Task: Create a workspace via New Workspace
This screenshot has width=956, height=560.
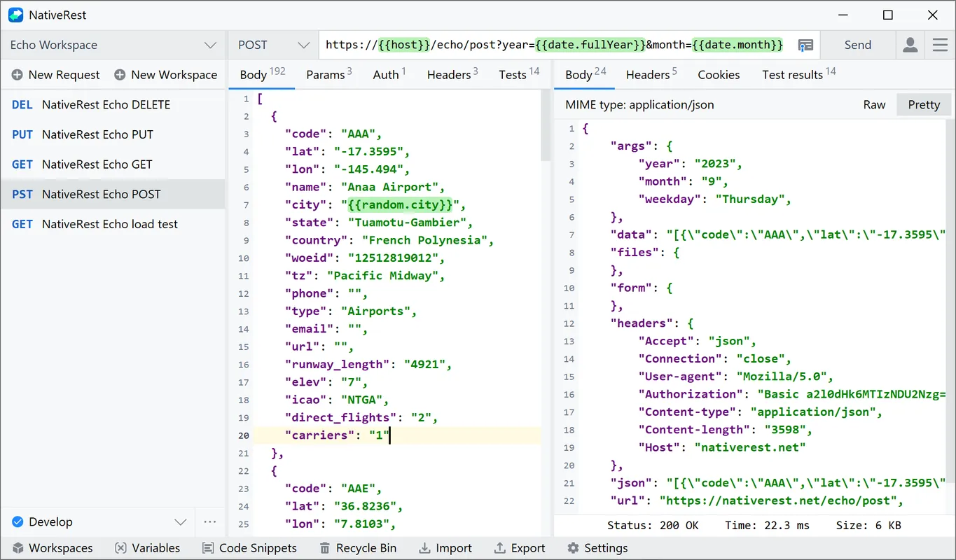Action: click(x=166, y=75)
